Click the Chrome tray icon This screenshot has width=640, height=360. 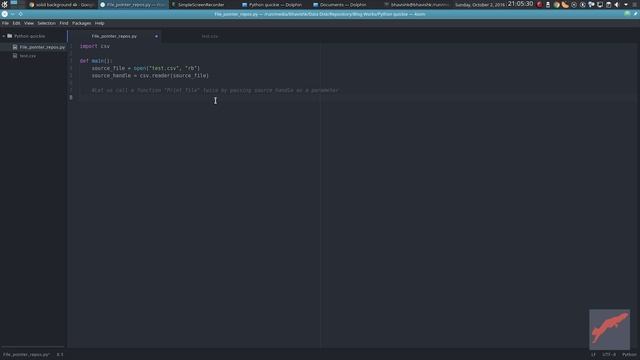[556, 5]
